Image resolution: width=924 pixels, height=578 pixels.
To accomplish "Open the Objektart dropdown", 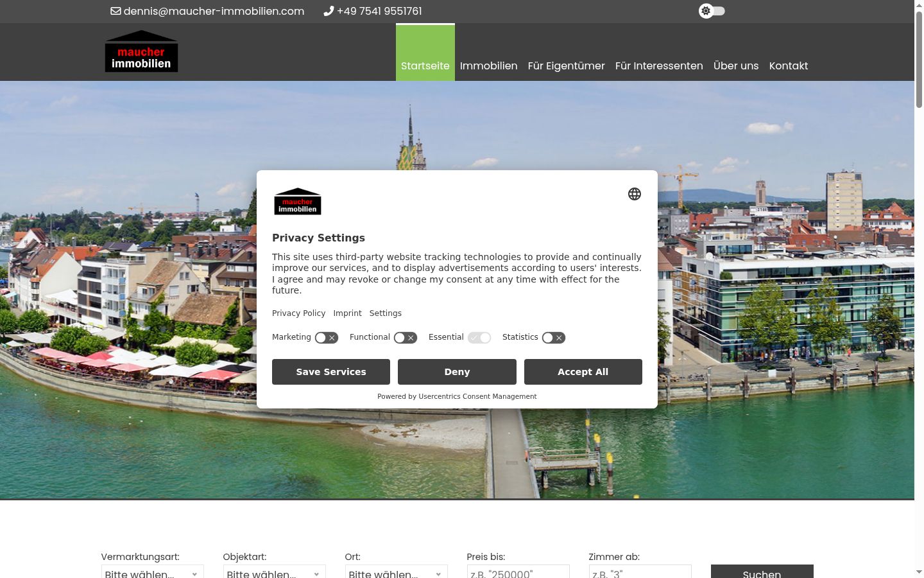I will (274, 572).
